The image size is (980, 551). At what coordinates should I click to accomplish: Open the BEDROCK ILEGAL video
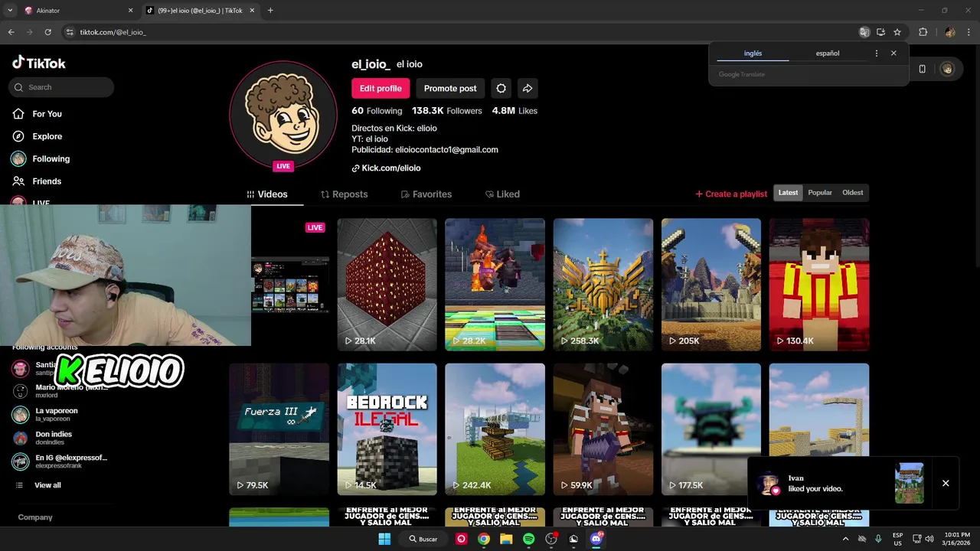[387, 429]
